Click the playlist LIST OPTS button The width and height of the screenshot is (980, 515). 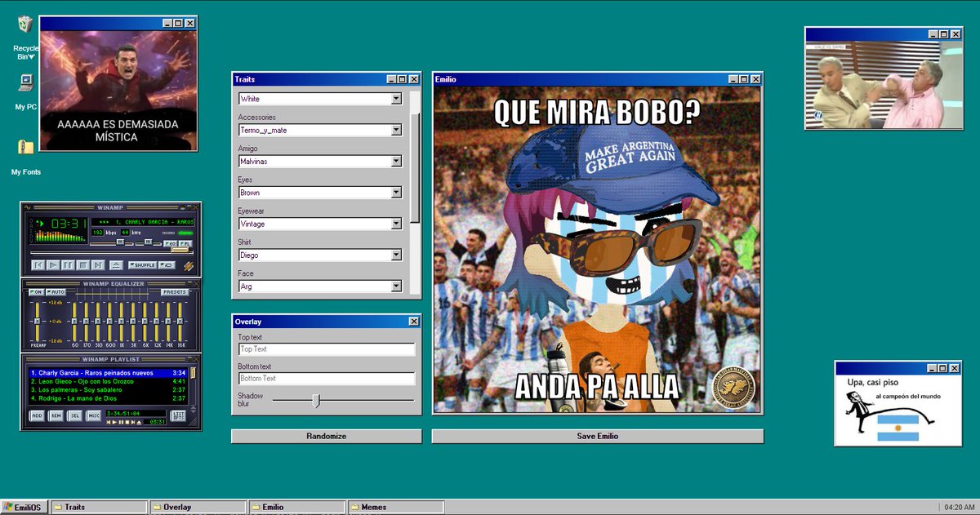178,415
